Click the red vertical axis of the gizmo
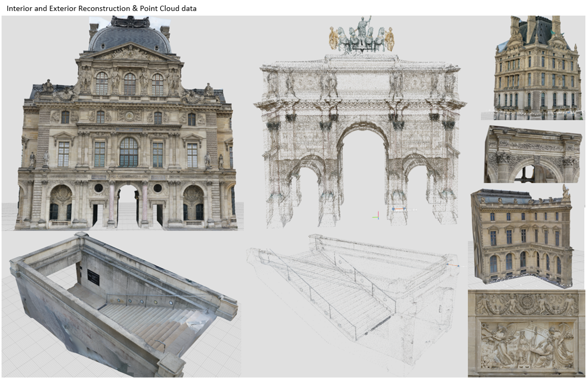 click(x=379, y=213)
